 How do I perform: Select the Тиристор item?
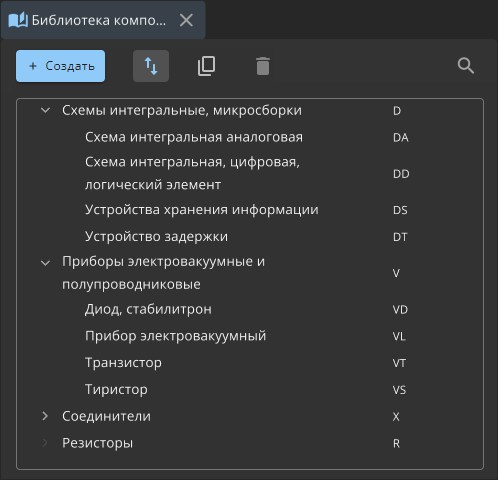point(116,389)
